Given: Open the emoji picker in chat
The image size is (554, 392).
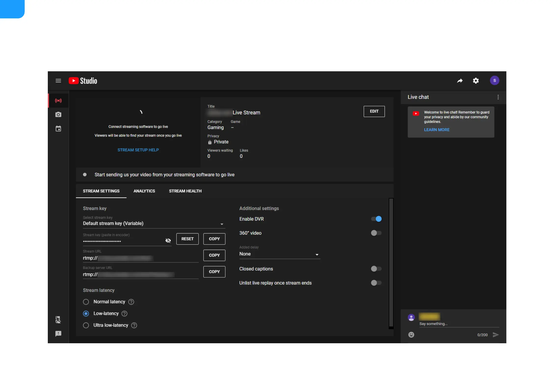Looking at the screenshot, I should pos(411,335).
